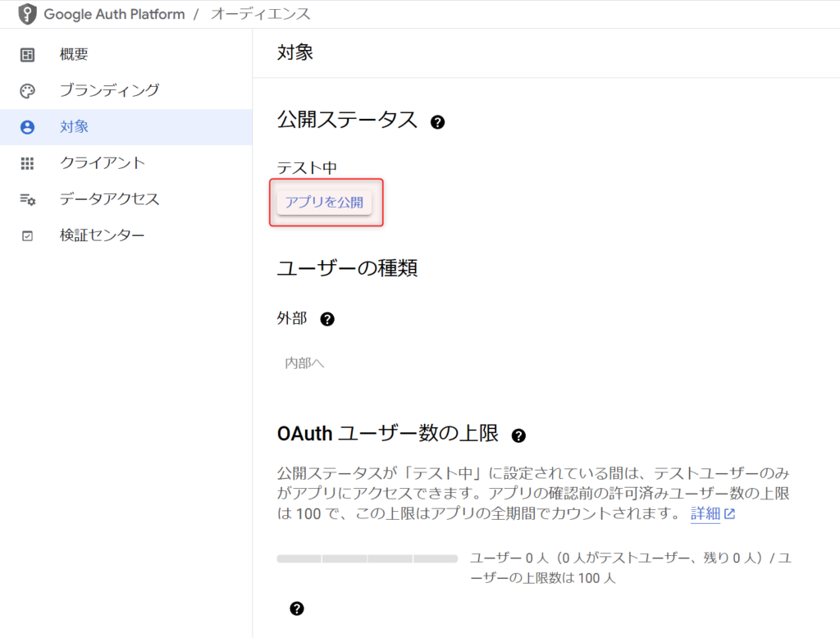Click the help icon next to 外部
The image size is (840, 638).
pyautogui.click(x=327, y=318)
